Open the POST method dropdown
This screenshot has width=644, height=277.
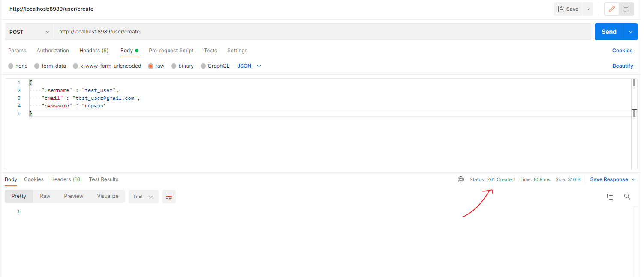coord(30,32)
